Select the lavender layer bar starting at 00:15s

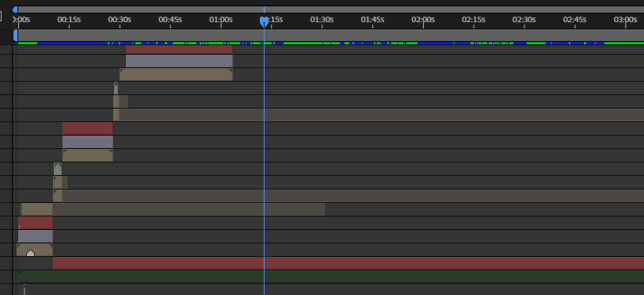[x=87, y=142]
